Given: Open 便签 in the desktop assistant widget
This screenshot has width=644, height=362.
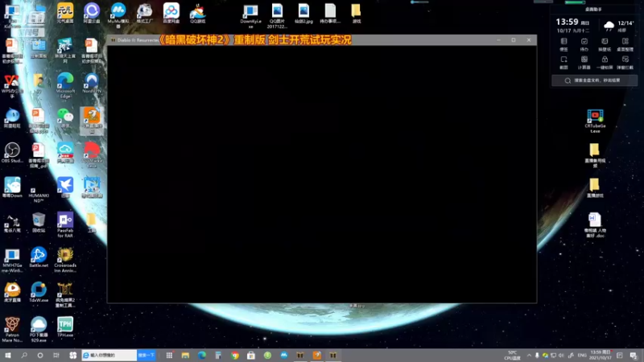Looking at the screenshot, I should [x=564, y=44].
